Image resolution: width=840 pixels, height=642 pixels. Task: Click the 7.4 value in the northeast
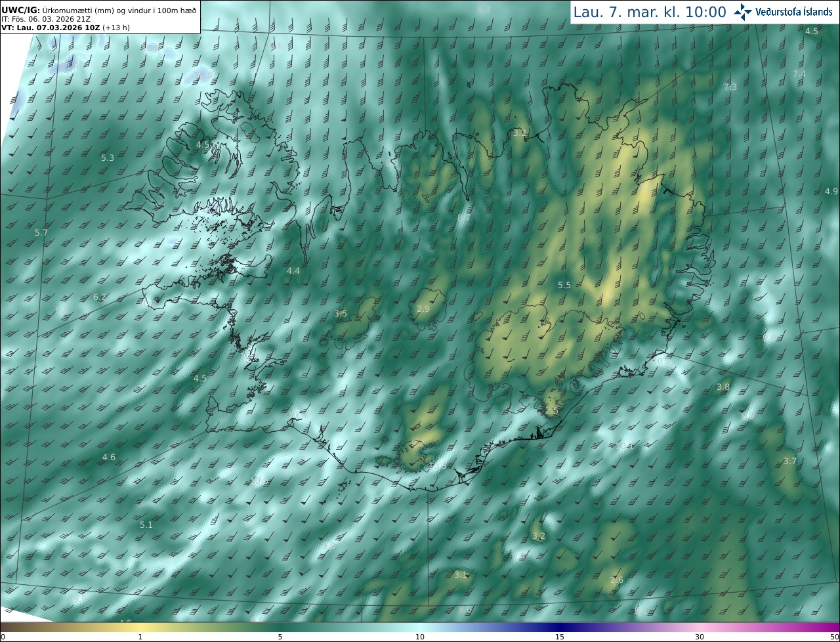pyautogui.click(x=799, y=75)
